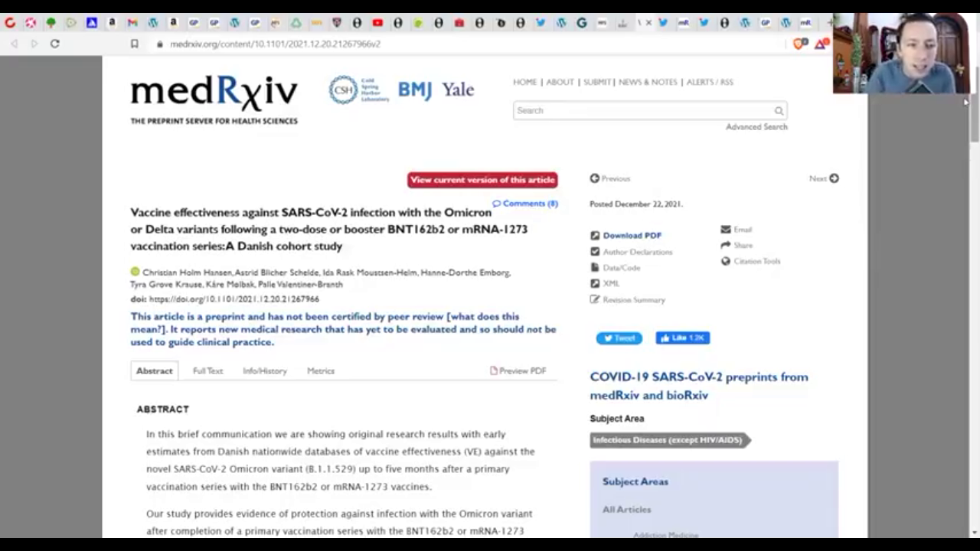Click the Email envelope icon
The width and height of the screenshot is (980, 551).
pyautogui.click(x=725, y=230)
